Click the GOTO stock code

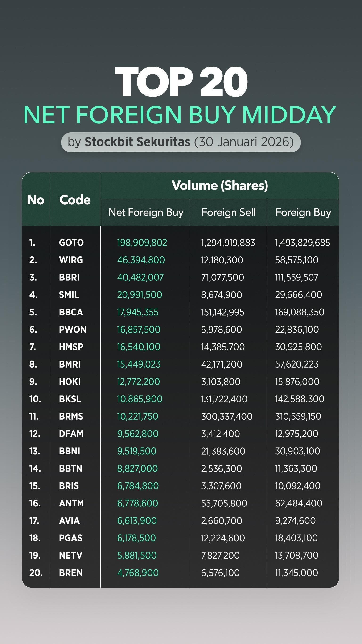pos(71,243)
